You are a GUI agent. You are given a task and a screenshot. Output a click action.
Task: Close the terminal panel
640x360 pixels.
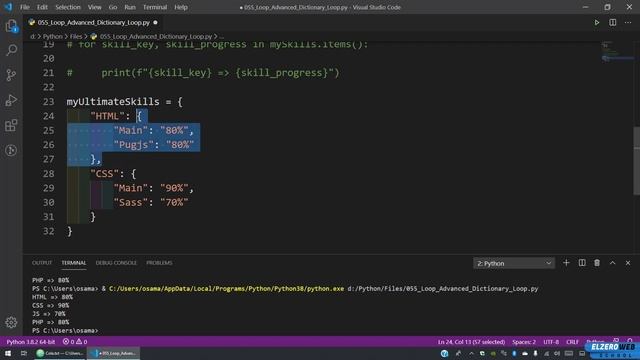click(628, 263)
